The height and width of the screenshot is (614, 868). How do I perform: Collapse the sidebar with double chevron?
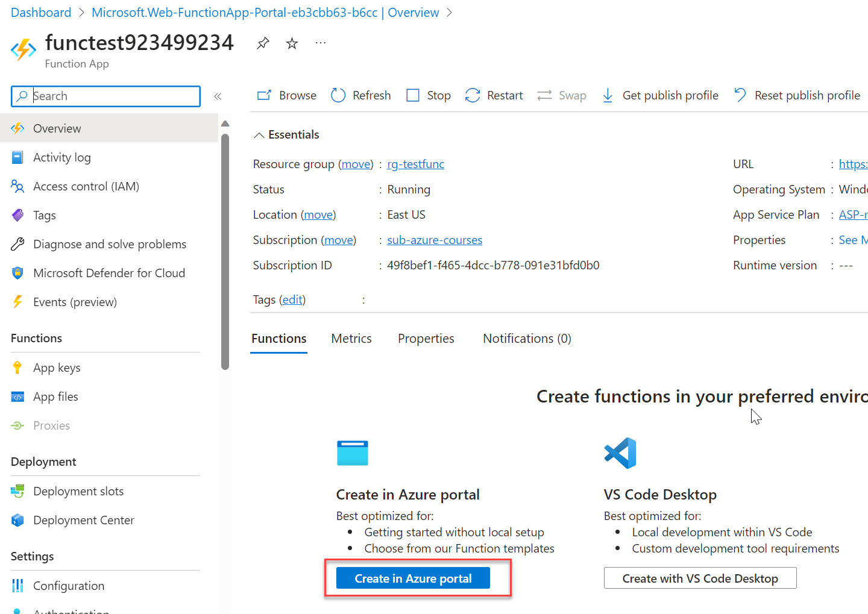coord(218,96)
